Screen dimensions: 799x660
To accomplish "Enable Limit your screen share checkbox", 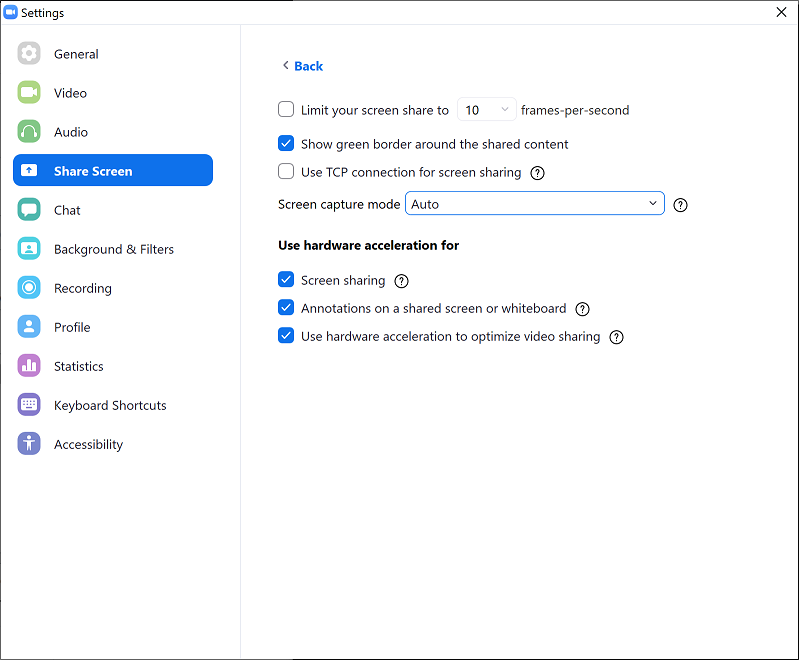I will (286, 110).
